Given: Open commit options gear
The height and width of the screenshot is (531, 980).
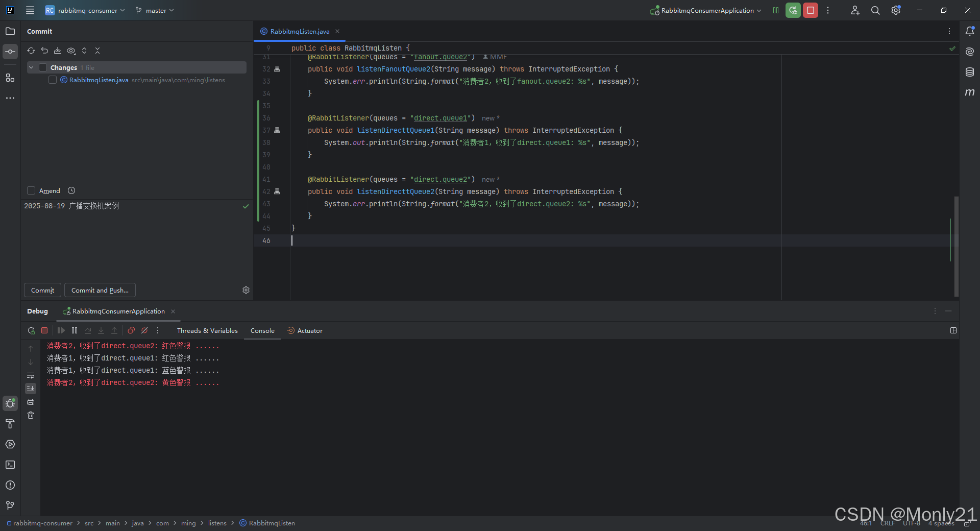Looking at the screenshot, I should pos(246,290).
